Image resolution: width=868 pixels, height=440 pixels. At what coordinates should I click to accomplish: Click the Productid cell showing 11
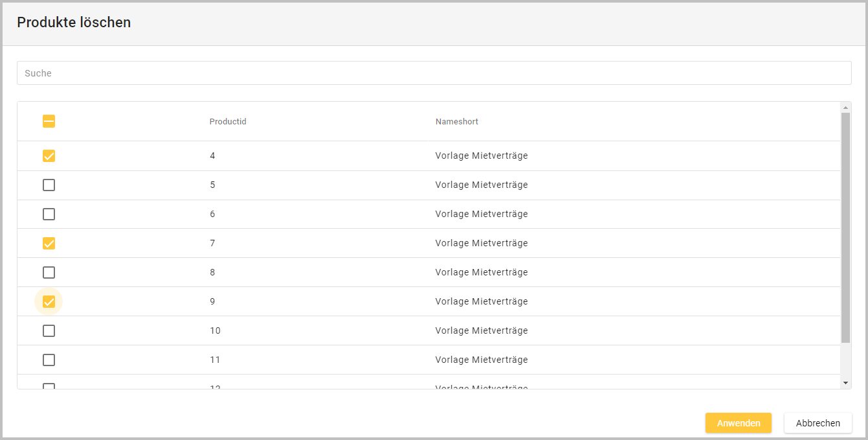pos(215,360)
